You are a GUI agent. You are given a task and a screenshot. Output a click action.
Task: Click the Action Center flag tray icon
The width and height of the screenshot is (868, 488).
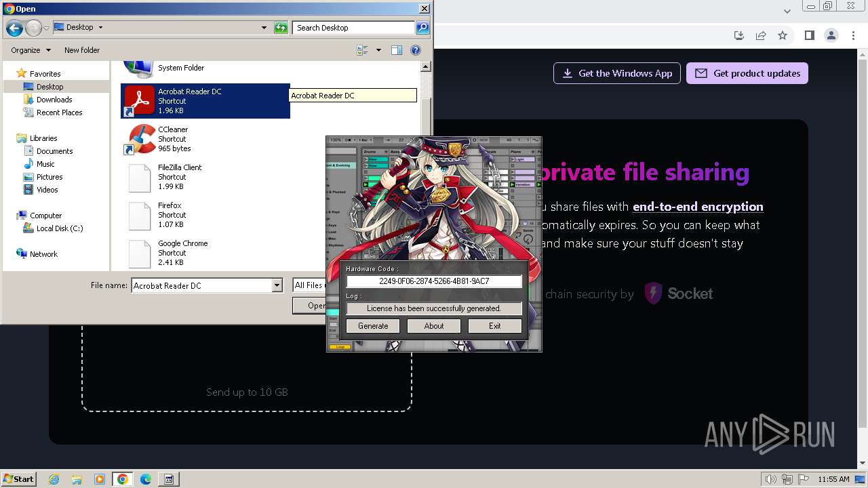[804, 479]
